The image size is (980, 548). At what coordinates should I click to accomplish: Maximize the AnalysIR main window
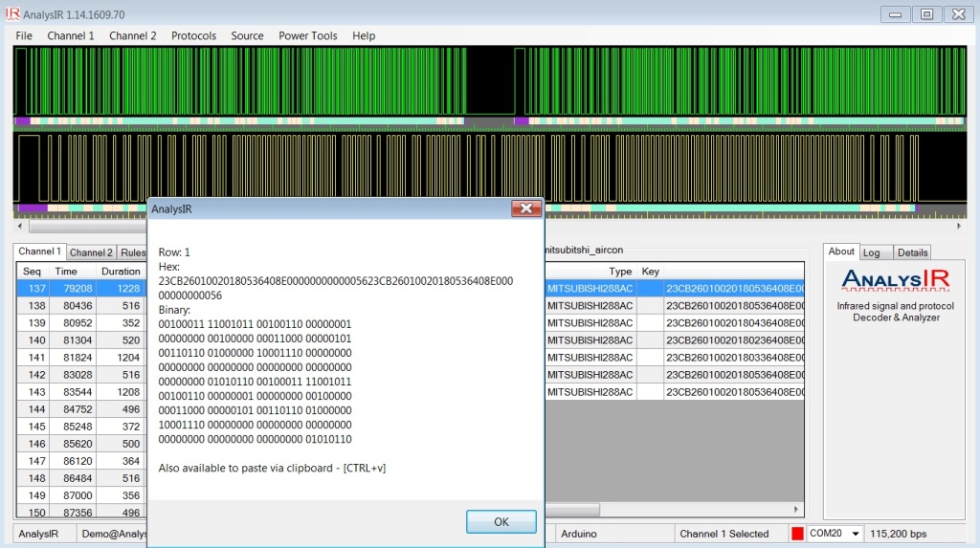pyautogui.click(x=926, y=13)
